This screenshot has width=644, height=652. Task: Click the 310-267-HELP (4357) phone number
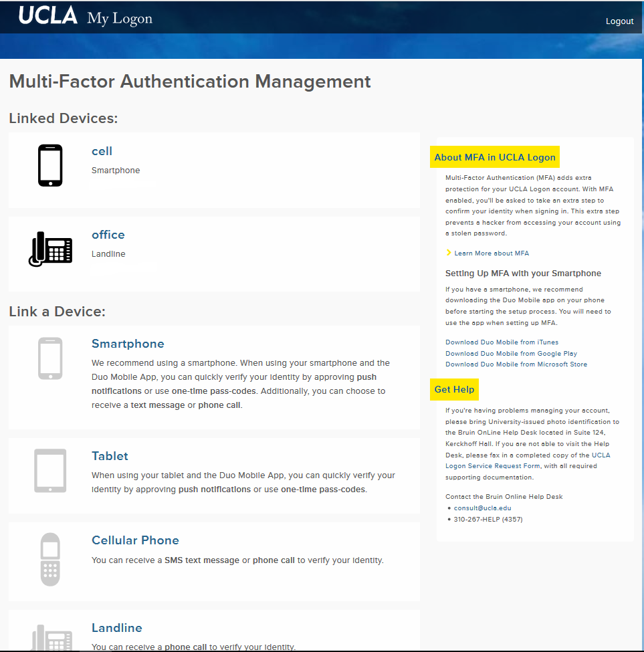[488, 520]
